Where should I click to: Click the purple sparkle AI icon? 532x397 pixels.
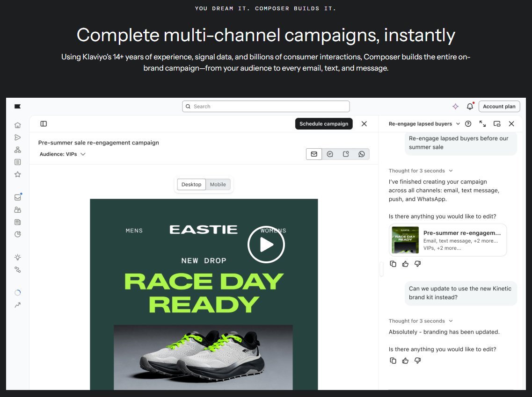[455, 107]
